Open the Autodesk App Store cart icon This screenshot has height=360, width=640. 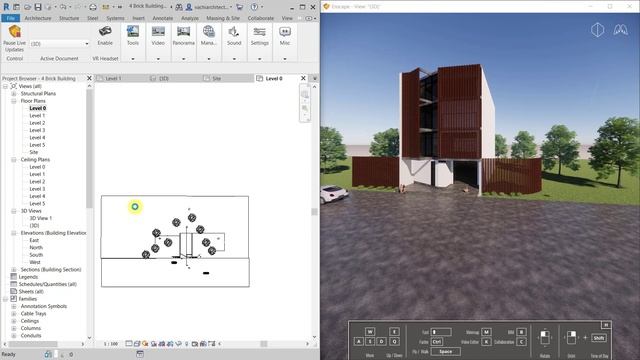pyautogui.click(x=240, y=7)
